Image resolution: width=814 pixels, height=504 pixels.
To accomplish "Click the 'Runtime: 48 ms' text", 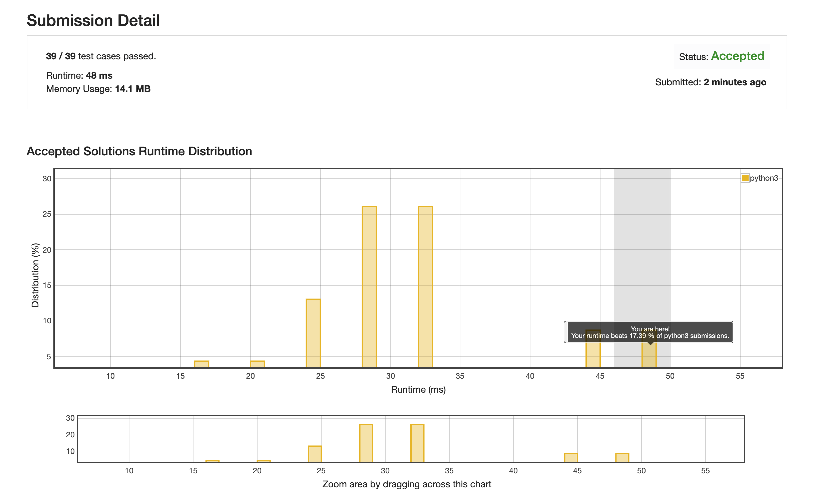I will tap(79, 76).
